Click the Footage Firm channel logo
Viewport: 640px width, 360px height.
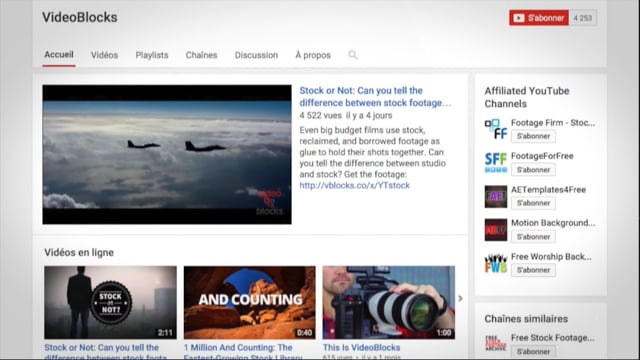coord(496,129)
